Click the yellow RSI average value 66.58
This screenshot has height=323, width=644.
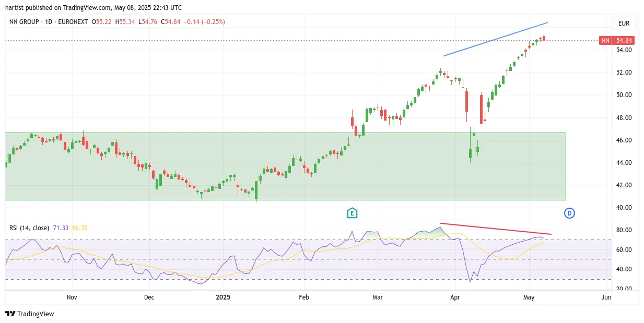click(80, 228)
